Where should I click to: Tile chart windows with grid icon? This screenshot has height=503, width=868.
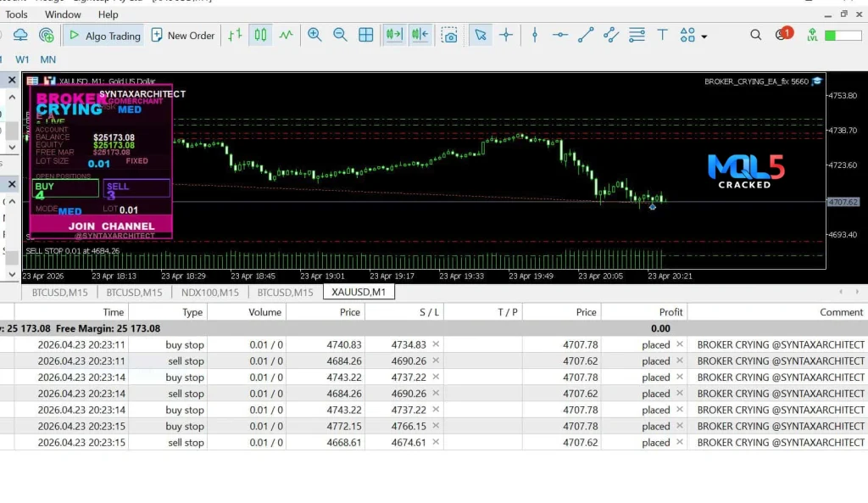click(366, 36)
